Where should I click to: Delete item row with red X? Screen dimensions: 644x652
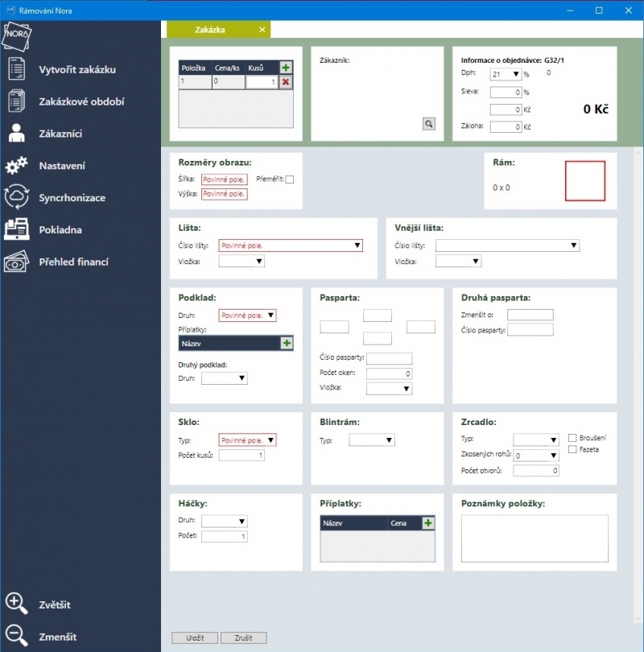(x=286, y=82)
